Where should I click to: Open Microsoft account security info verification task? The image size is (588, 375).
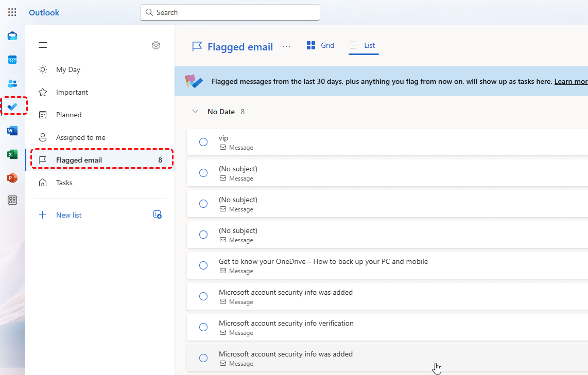(387, 327)
